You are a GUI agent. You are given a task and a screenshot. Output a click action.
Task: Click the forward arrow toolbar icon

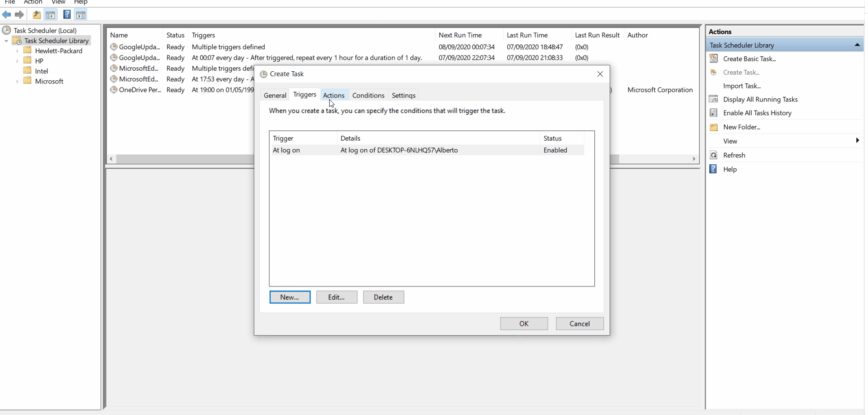(19, 15)
